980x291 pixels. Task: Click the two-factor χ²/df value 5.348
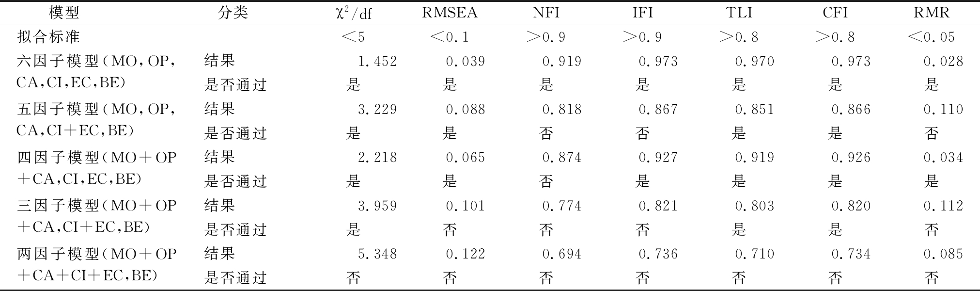tap(377, 254)
